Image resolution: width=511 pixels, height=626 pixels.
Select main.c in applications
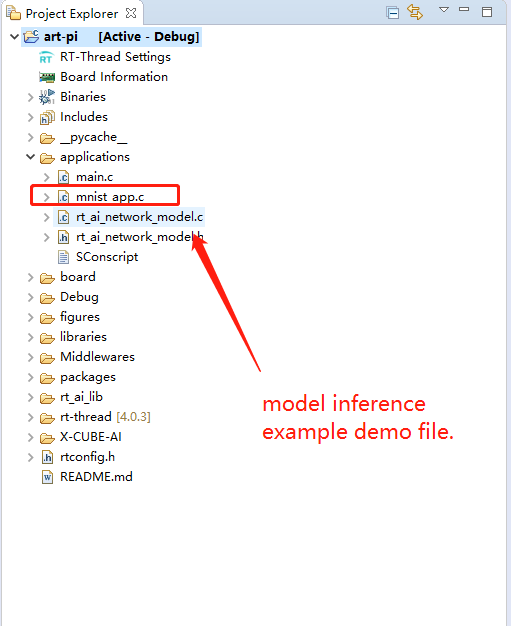[94, 177]
